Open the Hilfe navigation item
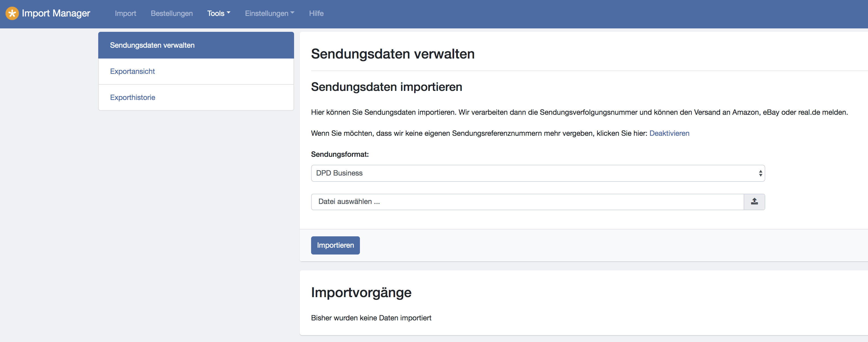This screenshot has width=868, height=342. coord(316,13)
